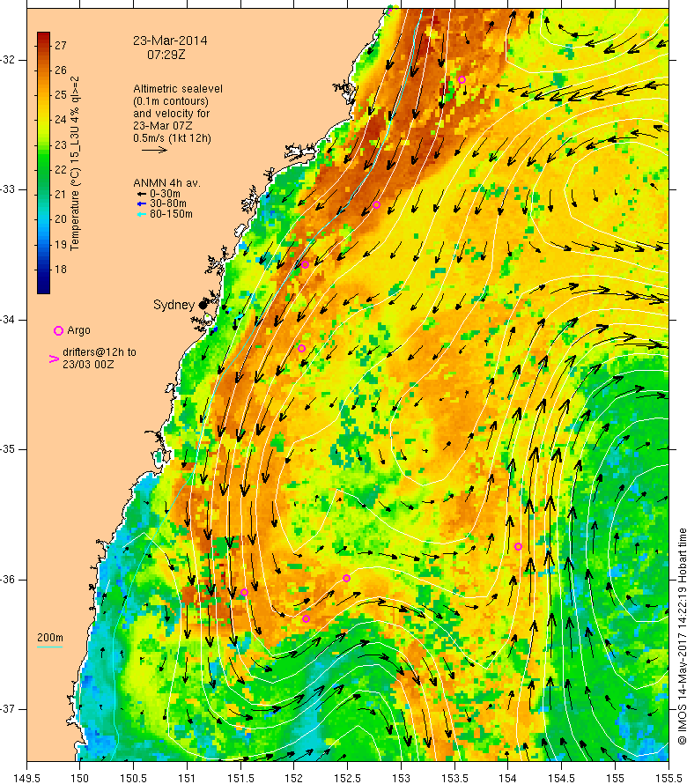Image resolution: width=687 pixels, height=784 pixels.
Task: Click the longitude axis label 155.5
Action: (669, 778)
